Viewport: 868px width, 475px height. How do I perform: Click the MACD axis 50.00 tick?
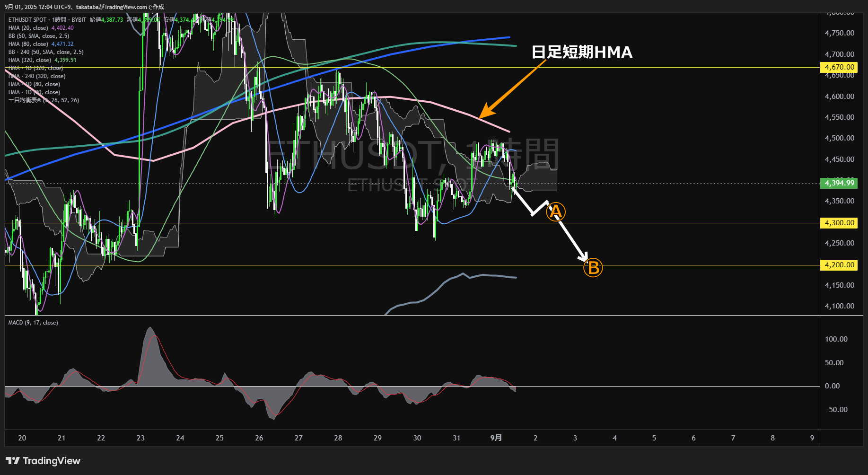(834, 363)
